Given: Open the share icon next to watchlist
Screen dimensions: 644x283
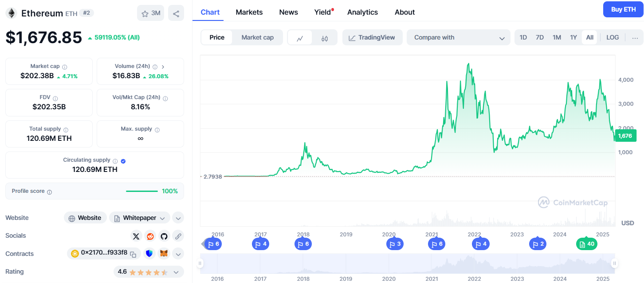Looking at the screenshot, I should tap(176, 13).
